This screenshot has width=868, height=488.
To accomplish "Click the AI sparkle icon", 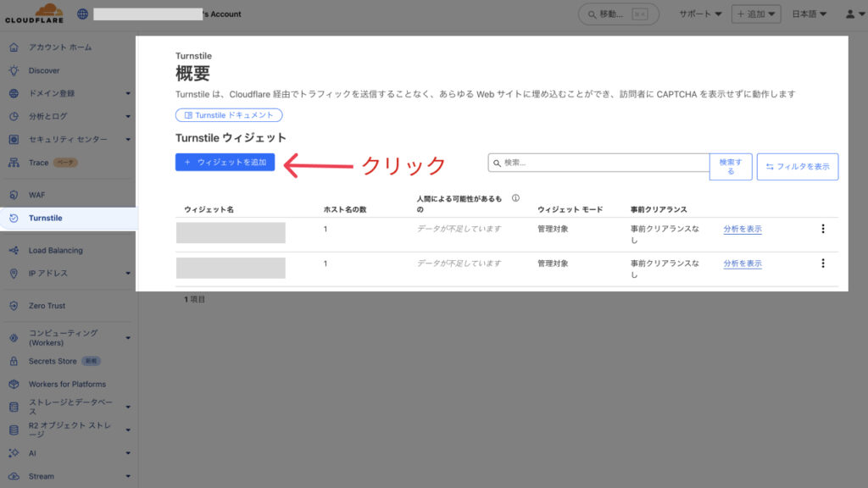I will (14, 453).
